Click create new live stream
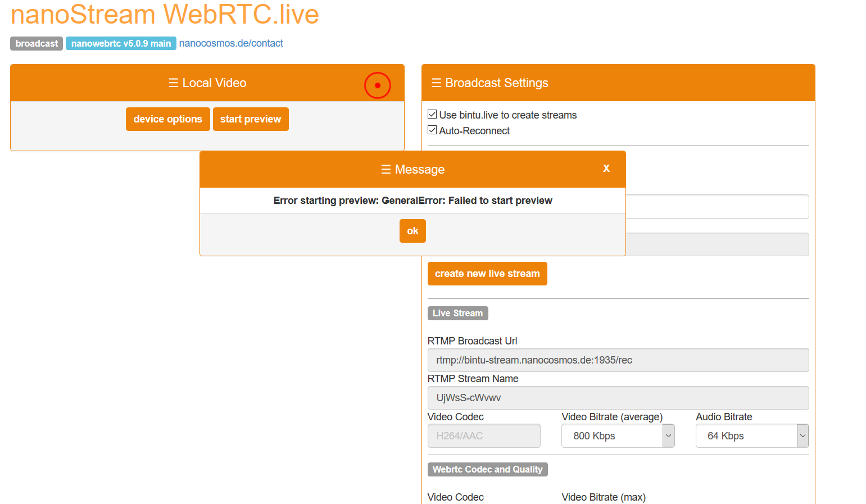 click(x=487, y=274)
